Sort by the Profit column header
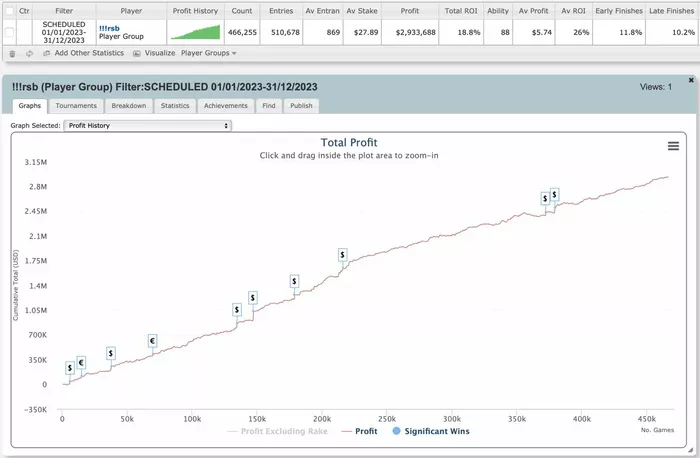 410,11
